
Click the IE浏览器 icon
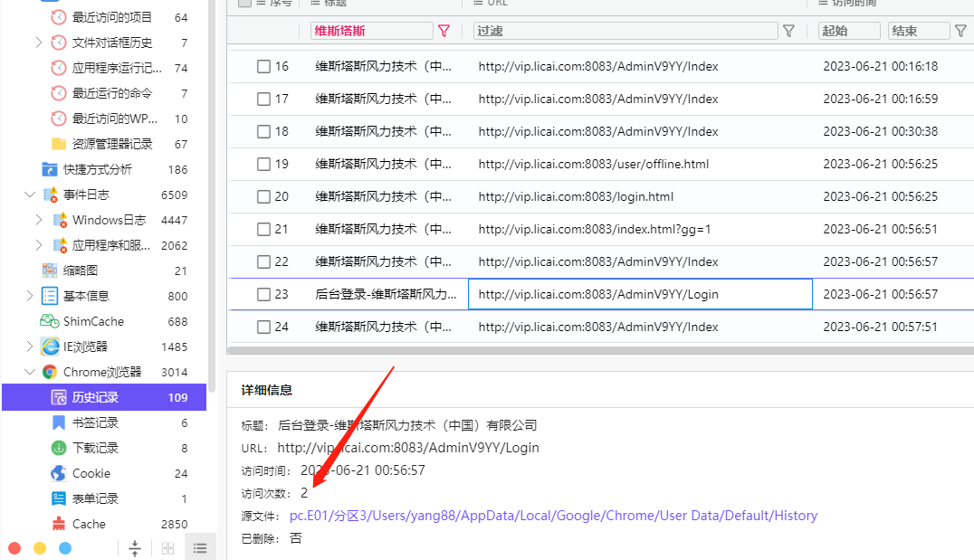pos(50,346)
